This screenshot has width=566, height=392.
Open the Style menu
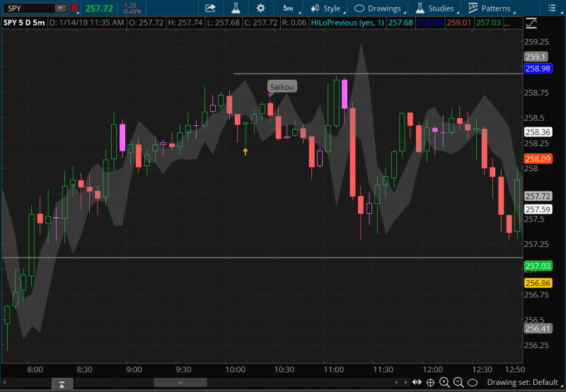[327, 8]
